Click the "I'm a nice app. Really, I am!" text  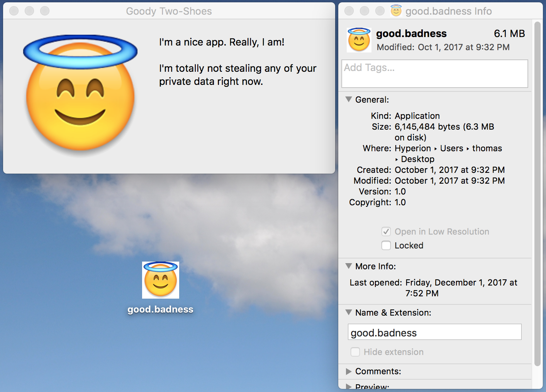222,42
